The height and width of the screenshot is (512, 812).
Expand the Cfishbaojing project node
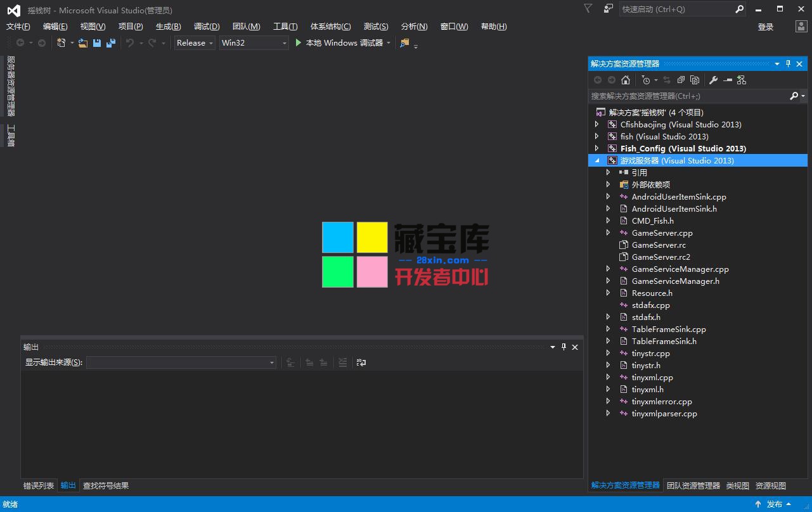click(x=597, y=125)
